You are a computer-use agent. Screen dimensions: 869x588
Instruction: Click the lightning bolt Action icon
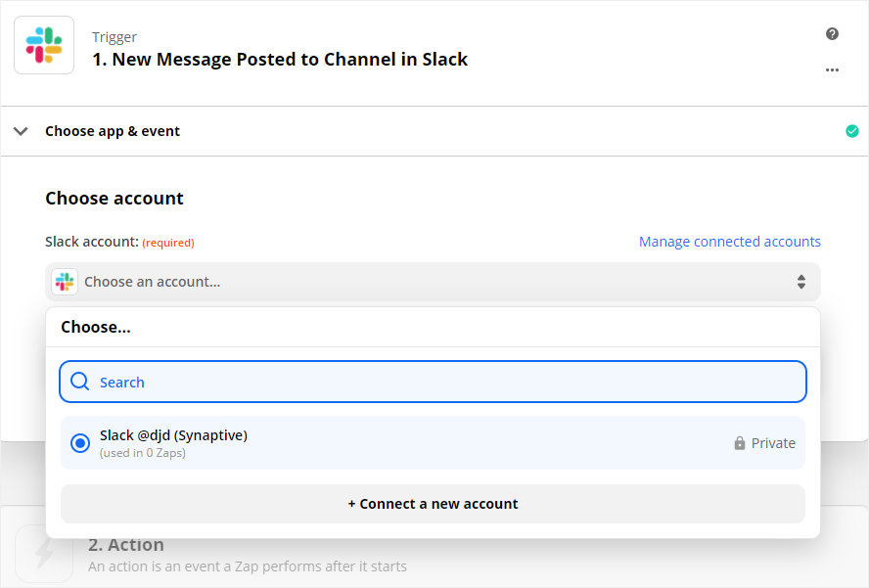click(44, 553)
